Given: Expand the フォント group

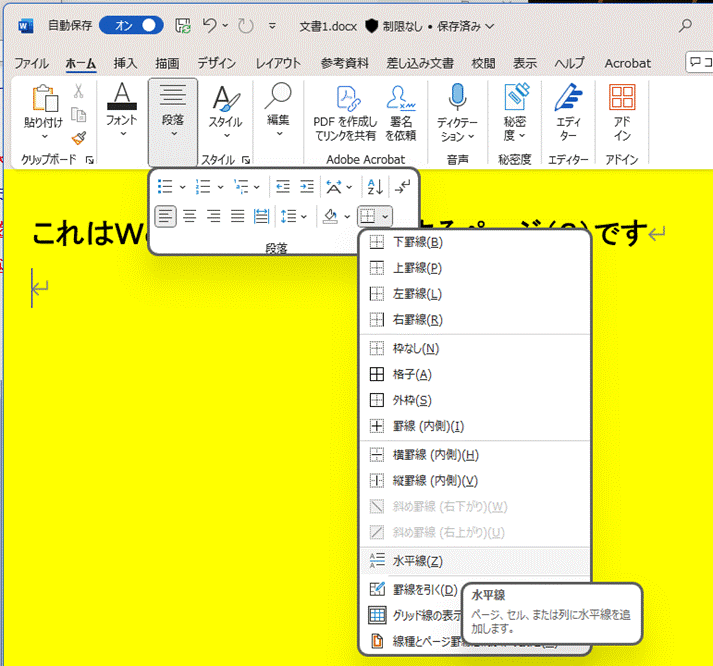Looking at the screenshot, I should tap(121, 110).
